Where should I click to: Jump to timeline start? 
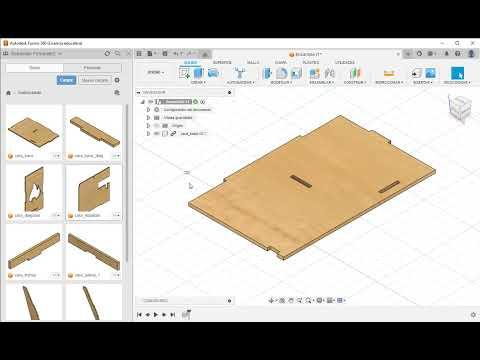click(x=140, y=315)
